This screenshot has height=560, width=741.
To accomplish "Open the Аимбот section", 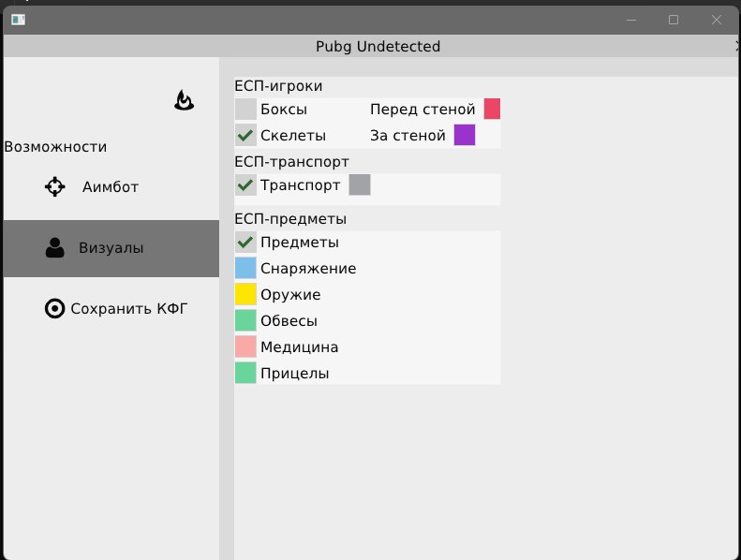I will coord(110,186).
